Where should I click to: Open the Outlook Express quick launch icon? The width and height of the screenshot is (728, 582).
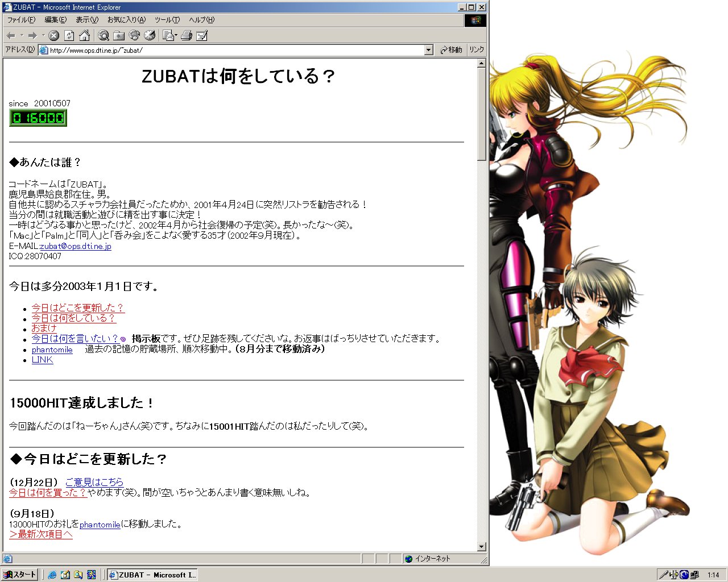click(x=65, y=575)
